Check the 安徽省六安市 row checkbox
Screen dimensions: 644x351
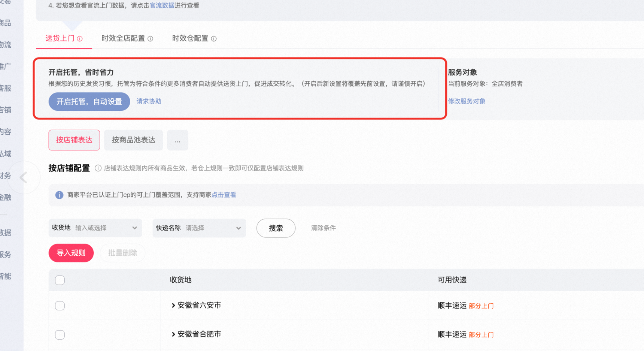tap(60, 306)
